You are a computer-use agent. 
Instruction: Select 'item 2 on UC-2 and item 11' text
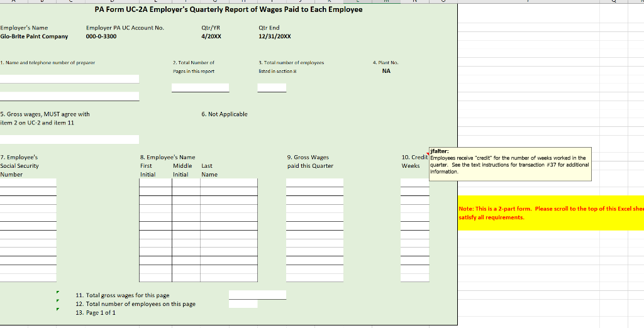[37, 123]
